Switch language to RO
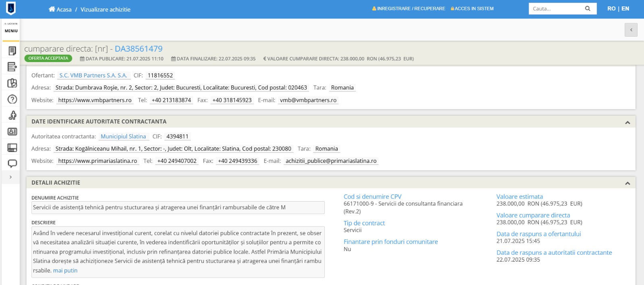 pos(611,8)
